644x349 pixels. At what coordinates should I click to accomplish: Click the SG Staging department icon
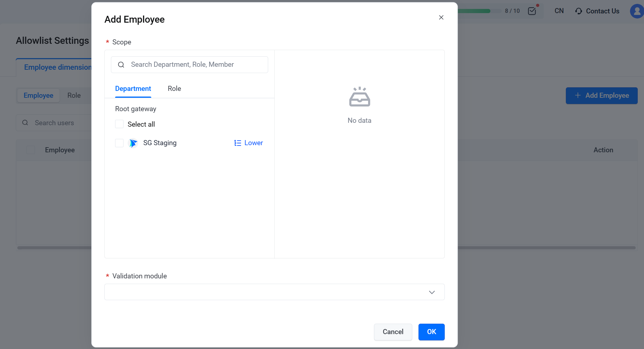(x=134, y=143)
